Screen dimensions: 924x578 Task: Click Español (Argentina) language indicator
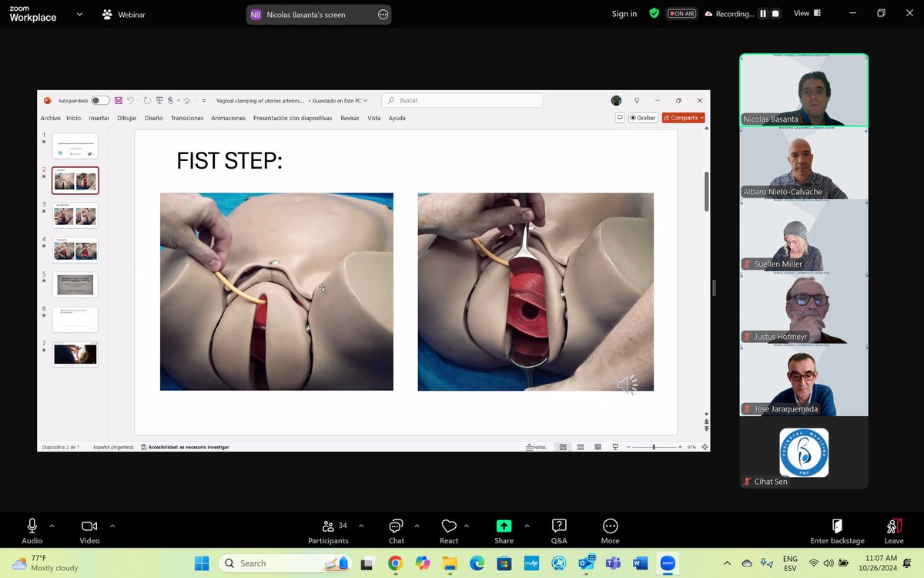(113, 447)
